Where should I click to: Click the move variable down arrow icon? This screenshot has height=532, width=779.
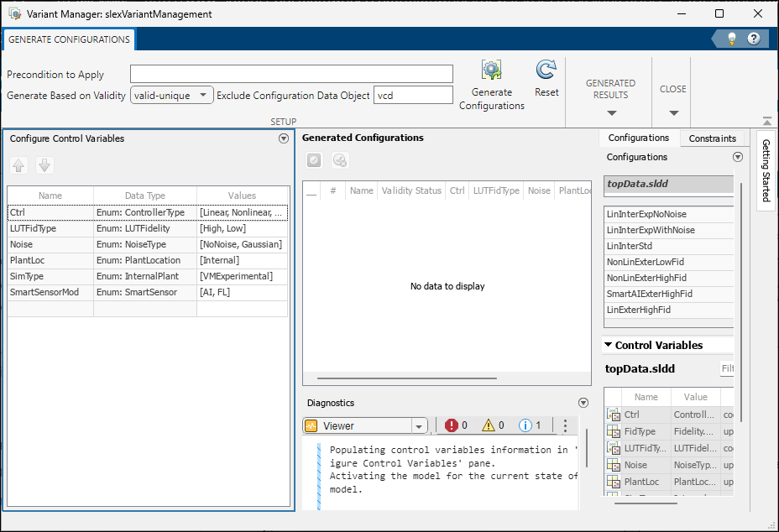[x=44, y=165]
